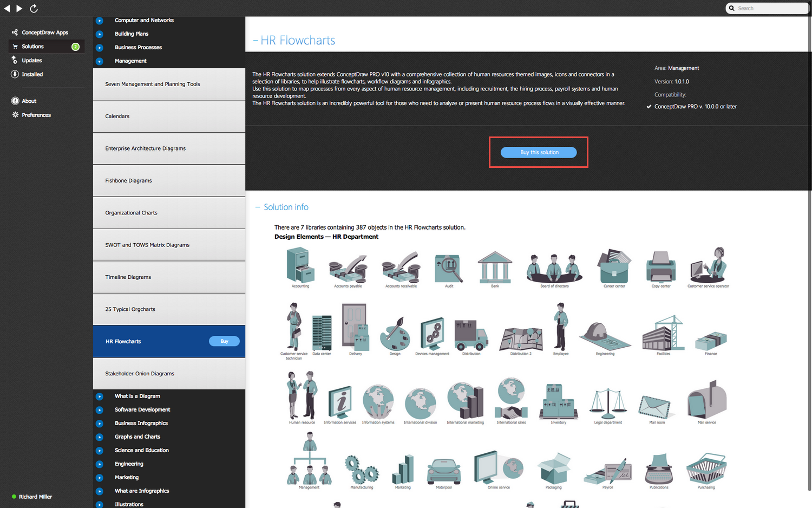Open the About page
812x508 pixels.
click(29, 101)
